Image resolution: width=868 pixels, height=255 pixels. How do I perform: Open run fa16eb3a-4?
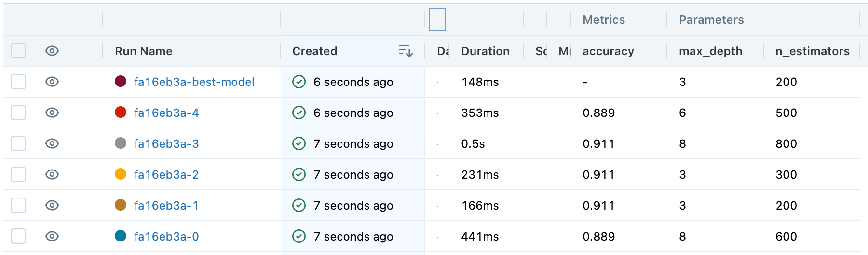click(x=166, y=113)
